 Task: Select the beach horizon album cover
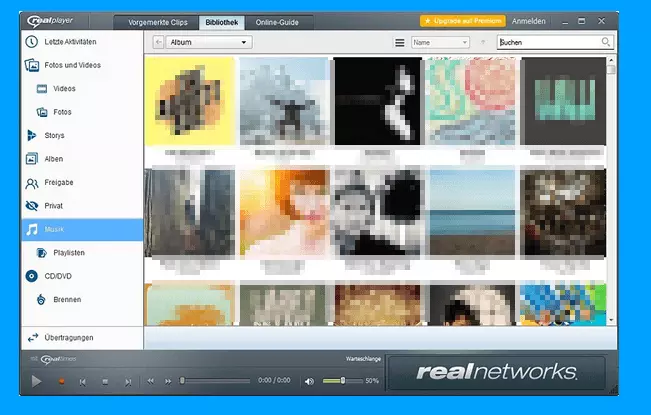(x=472, y=212)
